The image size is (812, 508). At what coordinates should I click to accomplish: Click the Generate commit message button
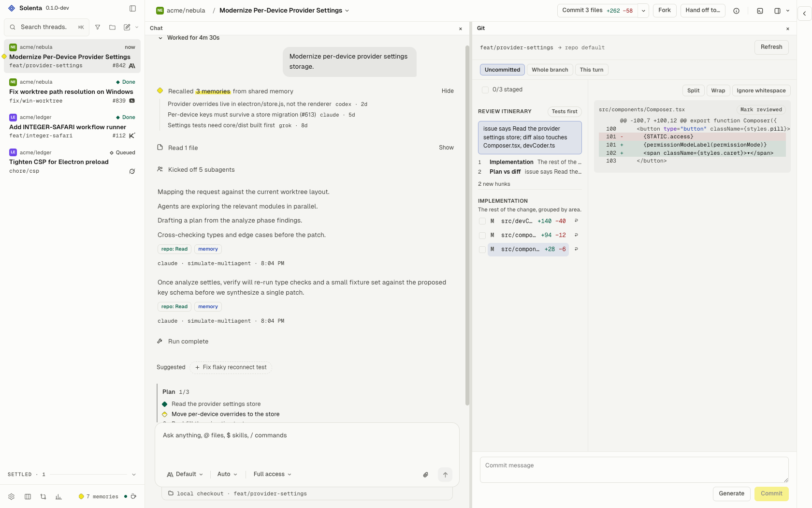pyautogui.click(x=731, y=493)
